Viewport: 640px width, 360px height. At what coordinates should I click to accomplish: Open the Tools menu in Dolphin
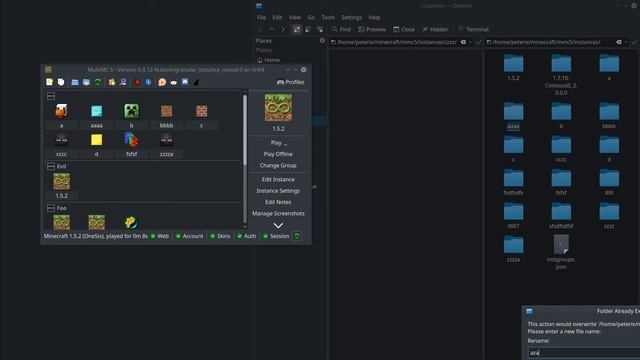pos(328,18)
